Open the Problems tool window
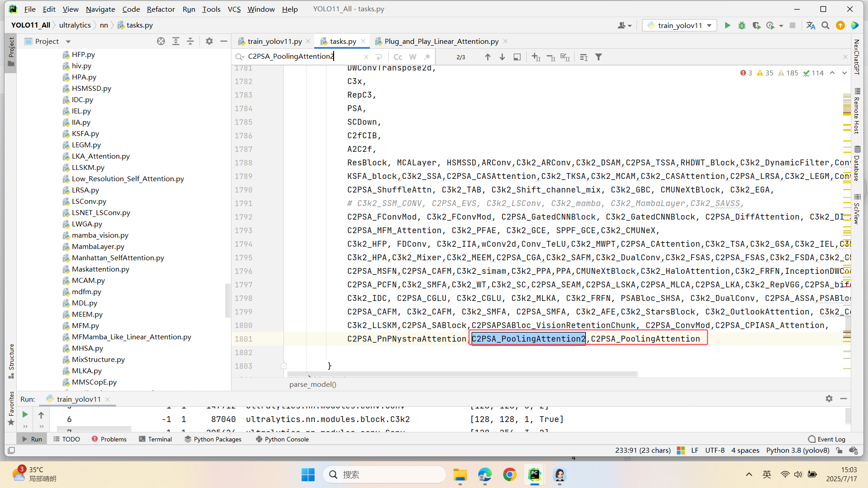868x488 pixels. click(109, 439)
